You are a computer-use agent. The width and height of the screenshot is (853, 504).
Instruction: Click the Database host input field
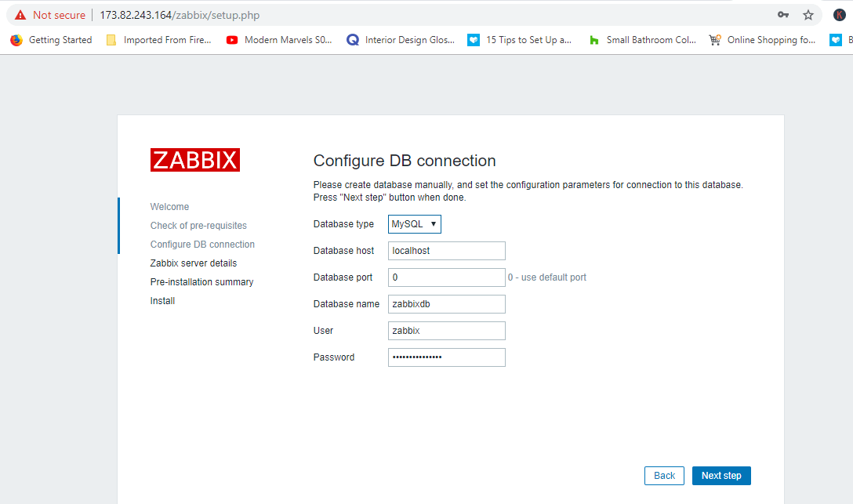point(447,251)
